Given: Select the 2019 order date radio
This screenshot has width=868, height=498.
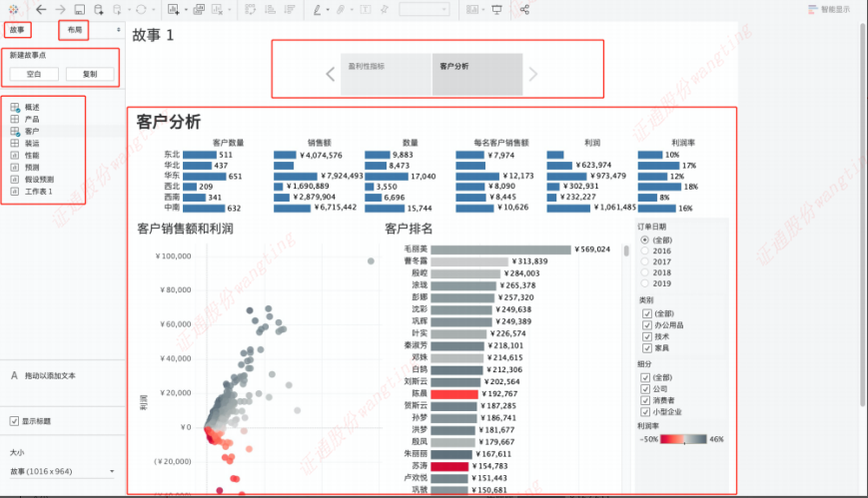Looking at the screenshot, I should (644, 283).
